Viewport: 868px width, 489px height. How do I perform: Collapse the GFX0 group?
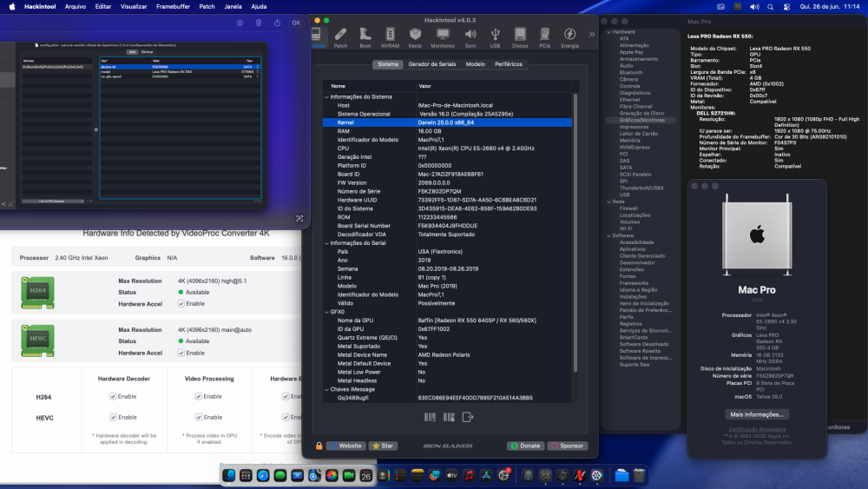click(326, 312)
